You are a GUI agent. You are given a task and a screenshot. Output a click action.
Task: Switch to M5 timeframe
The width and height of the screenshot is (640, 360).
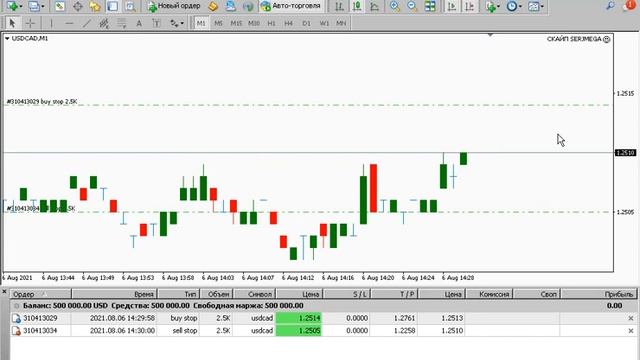(x=218, y=23)
